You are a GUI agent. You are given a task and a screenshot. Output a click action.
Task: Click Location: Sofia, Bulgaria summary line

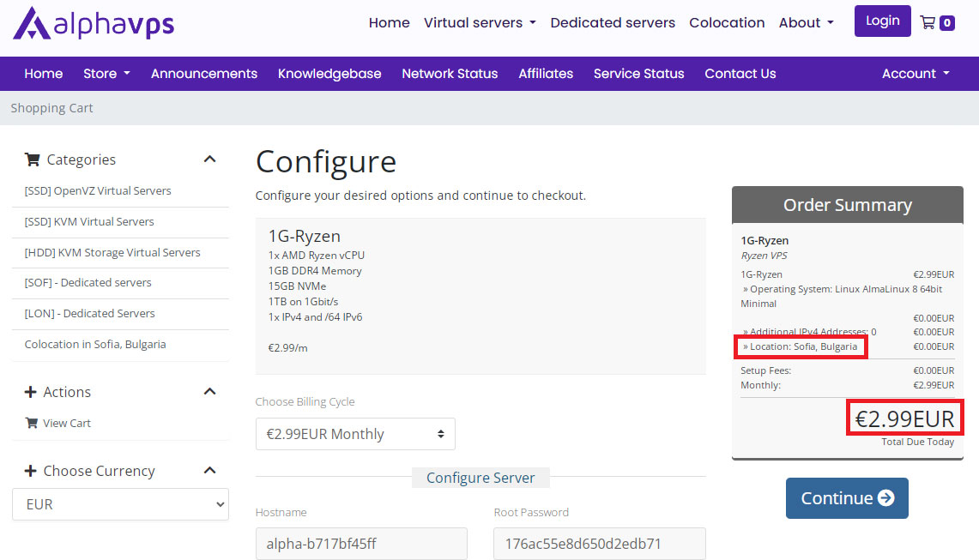coord(801,346)
